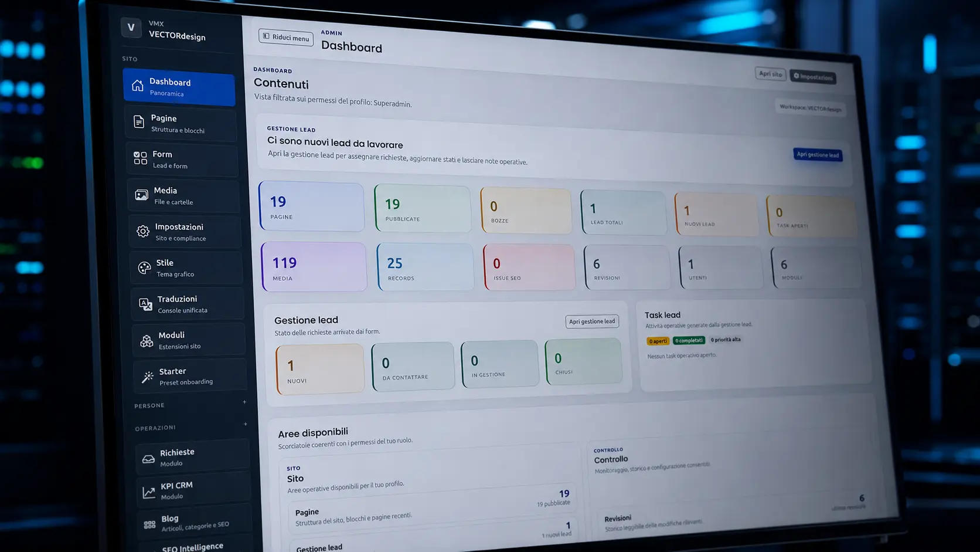Open Pagine Struttura e blocchi menu item

181,123
